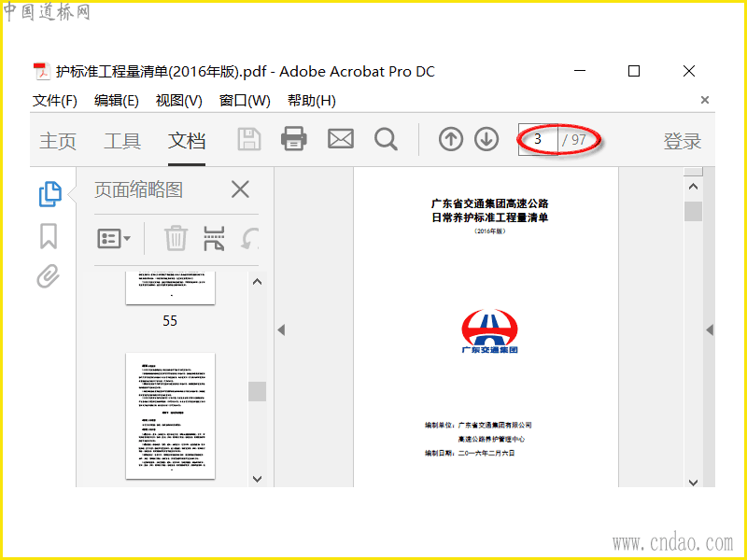Open thumbnail options dropdown menu
The width and height of the screenshot is (747, 560).
click(114, 238)
